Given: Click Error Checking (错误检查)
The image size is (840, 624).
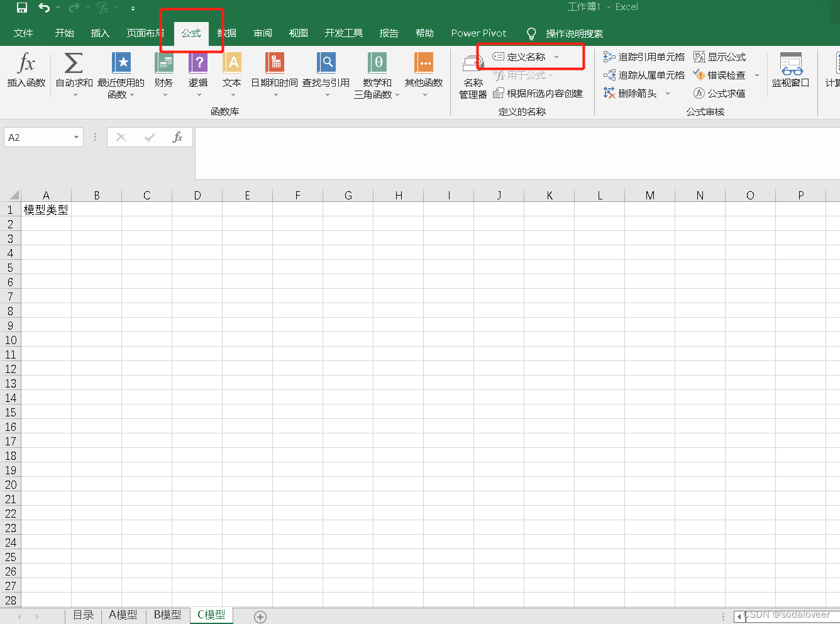Looking at the screenshot, I should [x=720, y=75].
